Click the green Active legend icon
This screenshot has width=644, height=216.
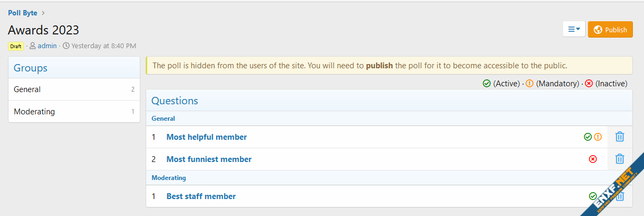pos(487,84)
